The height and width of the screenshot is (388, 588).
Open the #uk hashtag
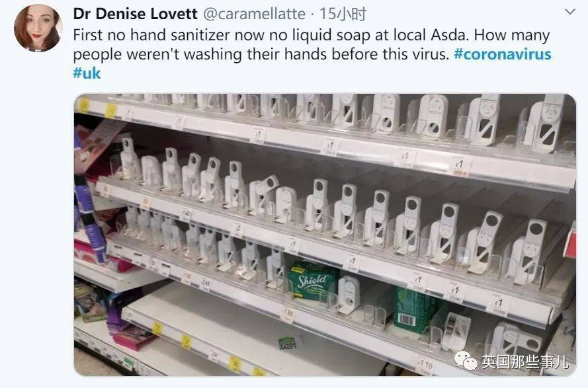click(87, 73)
